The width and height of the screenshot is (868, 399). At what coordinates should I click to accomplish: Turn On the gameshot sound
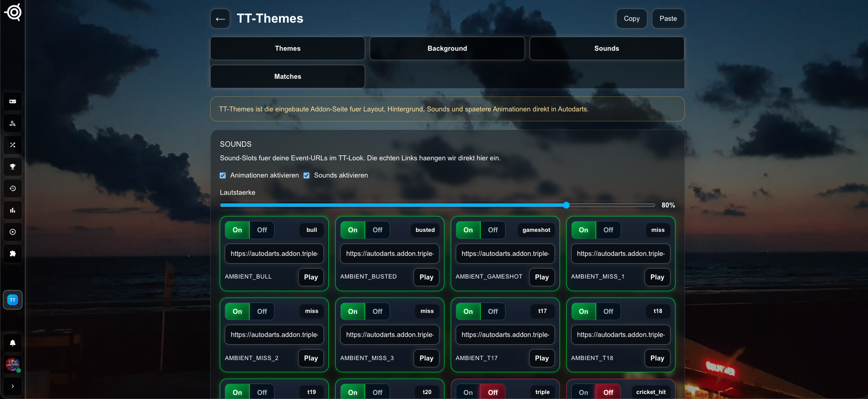[468, 230]
